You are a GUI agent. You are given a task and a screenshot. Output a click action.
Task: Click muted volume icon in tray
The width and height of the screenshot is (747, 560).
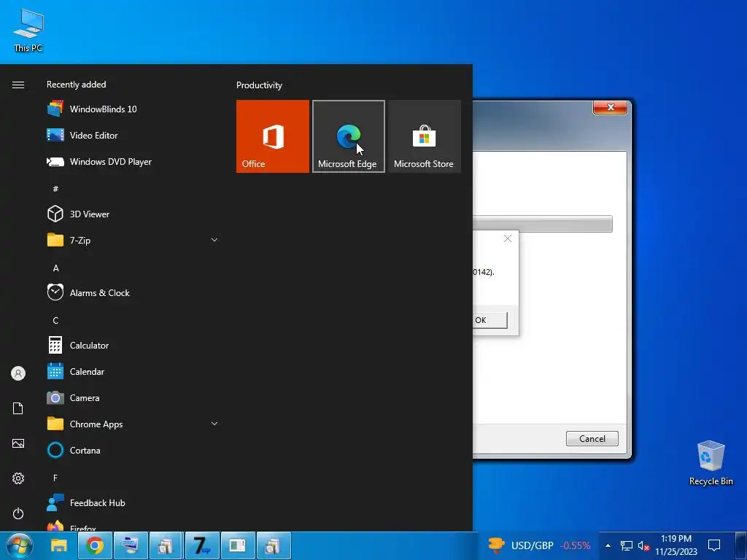643,545
